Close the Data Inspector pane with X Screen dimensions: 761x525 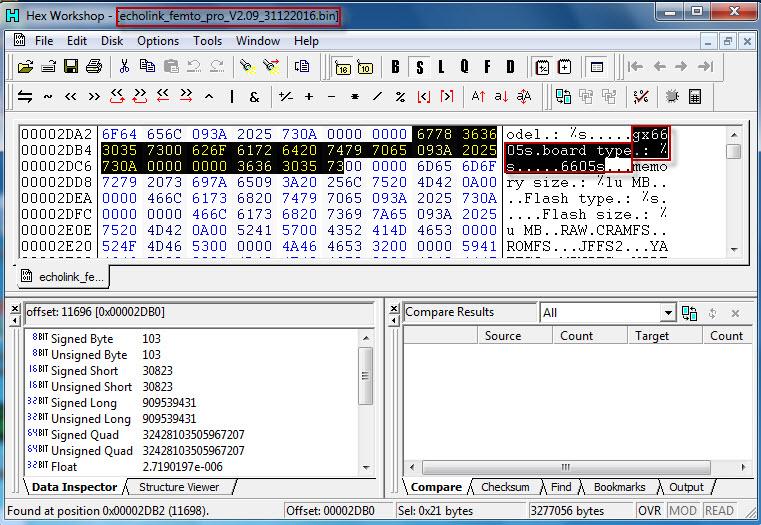tap(15, 308)
